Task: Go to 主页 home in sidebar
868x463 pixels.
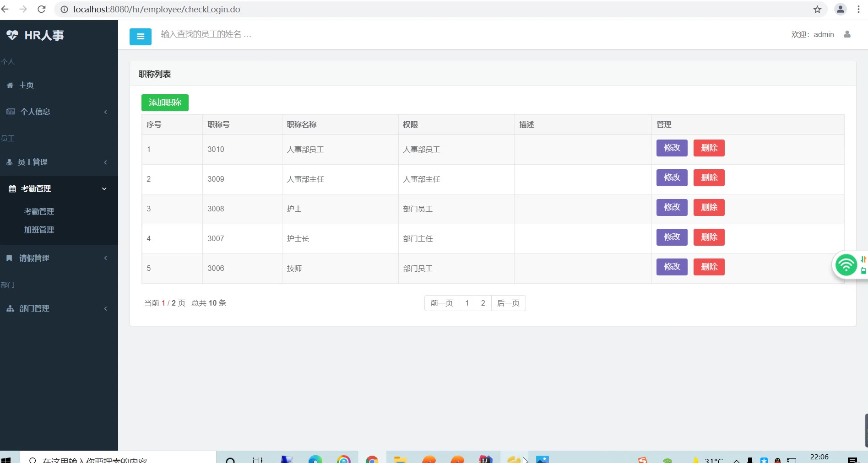Action: tap(26, 85)
